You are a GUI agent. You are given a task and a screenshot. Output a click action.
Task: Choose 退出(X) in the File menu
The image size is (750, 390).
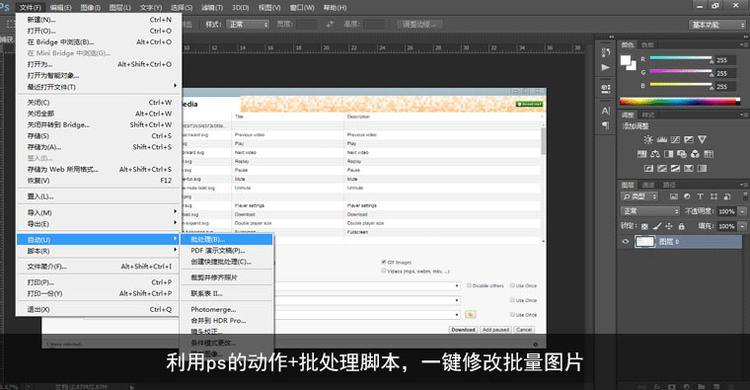pos(99,309)
